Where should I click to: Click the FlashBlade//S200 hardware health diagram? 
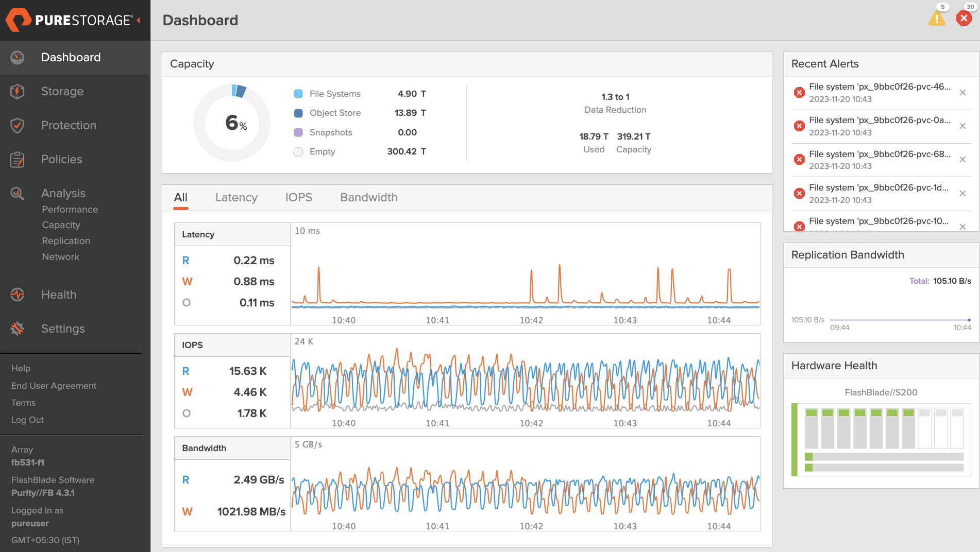[x=881, y=439]
